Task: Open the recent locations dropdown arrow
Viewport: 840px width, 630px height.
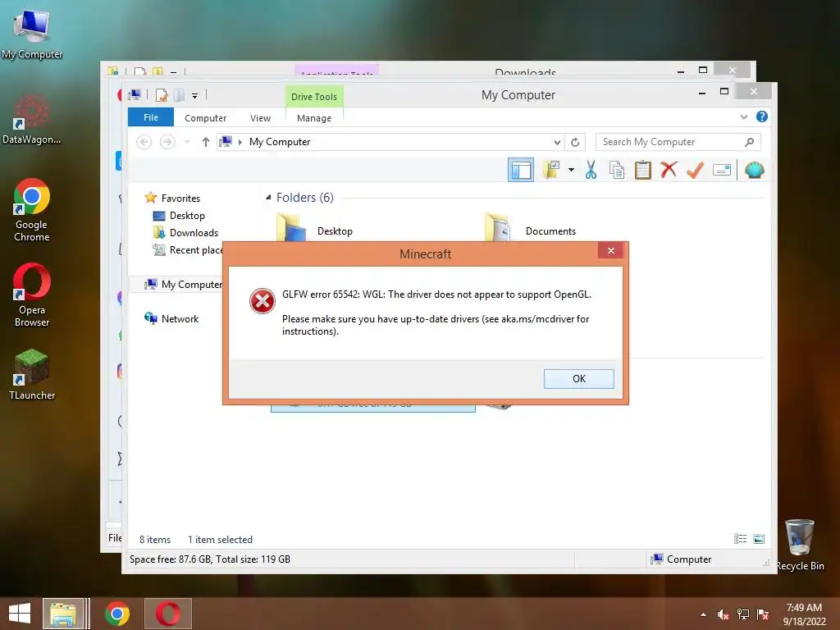Action: (x=187, y=142)
